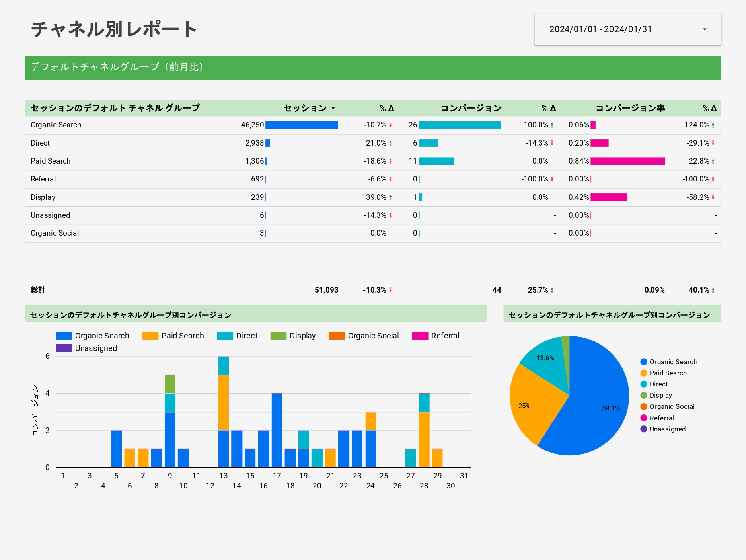Toggle Direct teal legend icon in bar chart
This screenshot has height=560, width=746.
point(225,336)
